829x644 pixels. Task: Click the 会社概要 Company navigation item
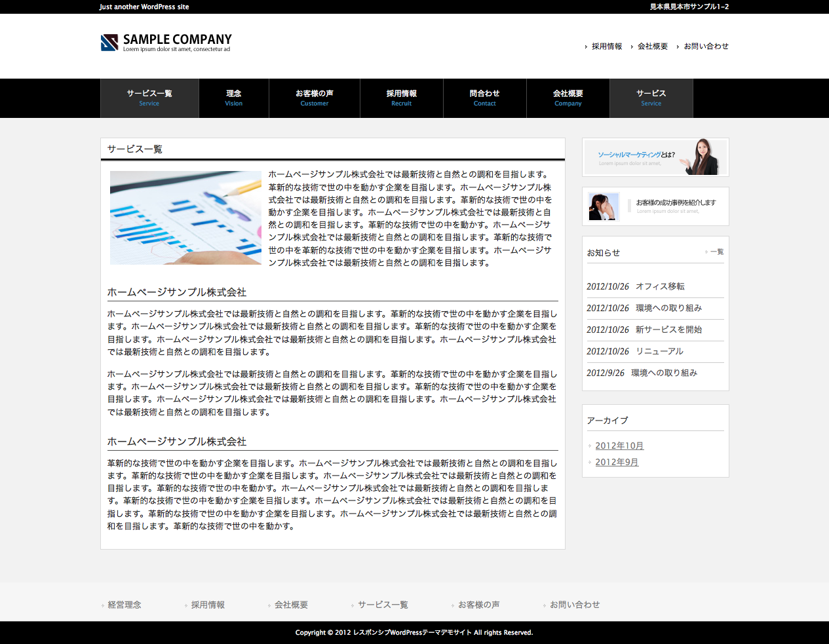[x=568, y=98]
